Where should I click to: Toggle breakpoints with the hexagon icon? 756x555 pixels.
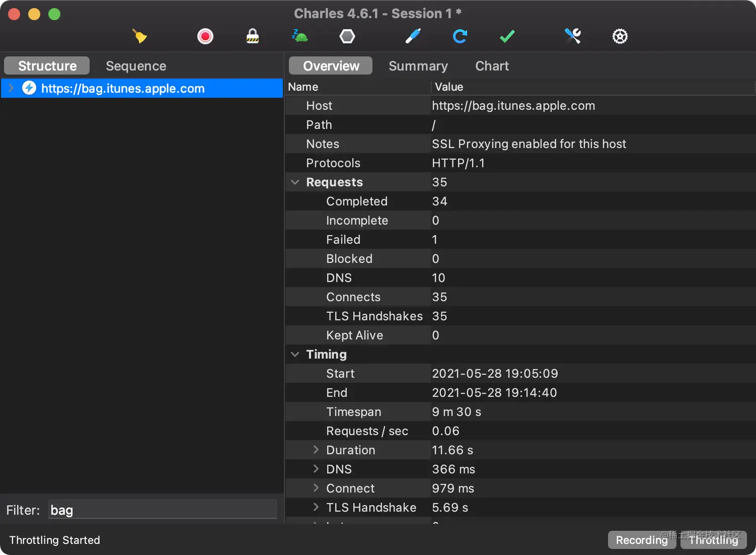click(347, 36)
